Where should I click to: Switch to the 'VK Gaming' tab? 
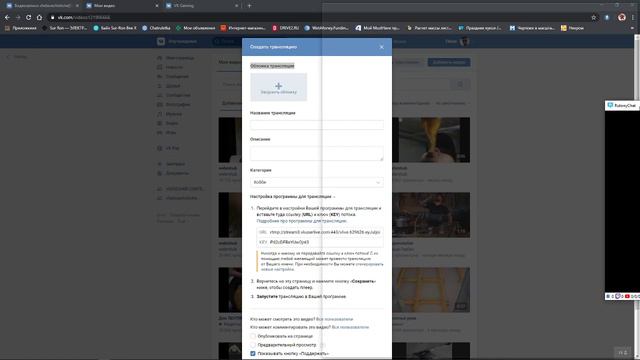click(201, 6)
